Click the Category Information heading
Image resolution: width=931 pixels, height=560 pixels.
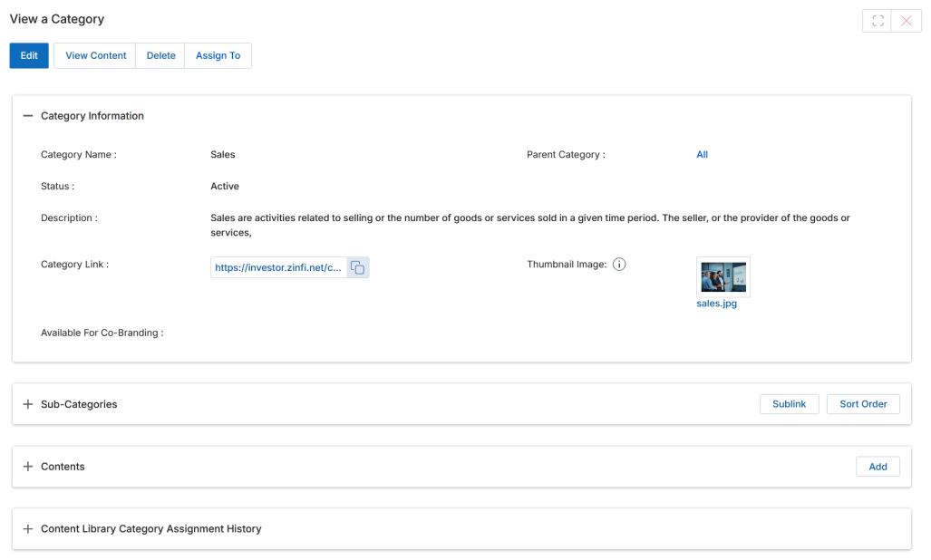pos(92,116)
